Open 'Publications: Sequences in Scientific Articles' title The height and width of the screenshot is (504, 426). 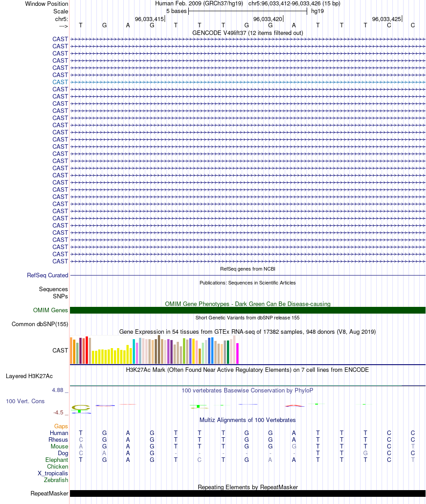(248, 283)
